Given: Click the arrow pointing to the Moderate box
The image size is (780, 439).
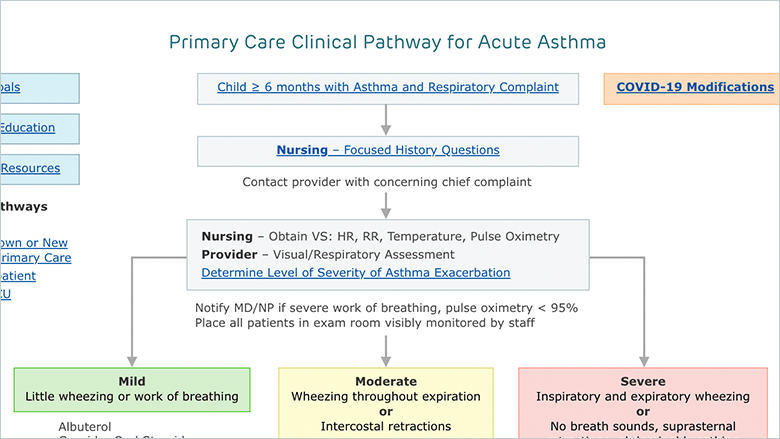Looking at the screenshot, I should (x=386, y=351).
